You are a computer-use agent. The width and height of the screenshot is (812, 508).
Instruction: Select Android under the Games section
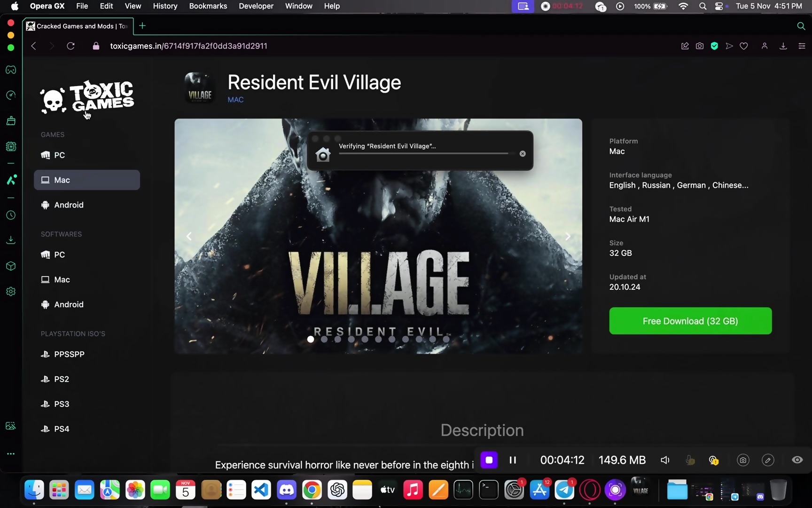(x=69, y=205)
